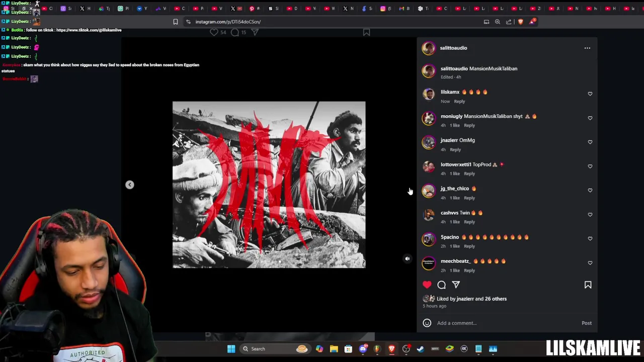Image resolution: width=644 pixels, height=362 pixels.
Task: Open the Windows Start menu
Action: (x=231, y=349)
